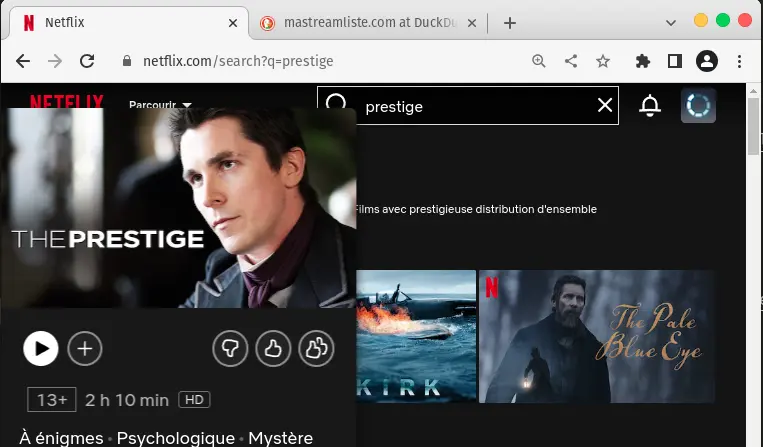Open The Prestige preview image
The height and width of the screenshot is (447, 763).
click(x=178, y=208)
